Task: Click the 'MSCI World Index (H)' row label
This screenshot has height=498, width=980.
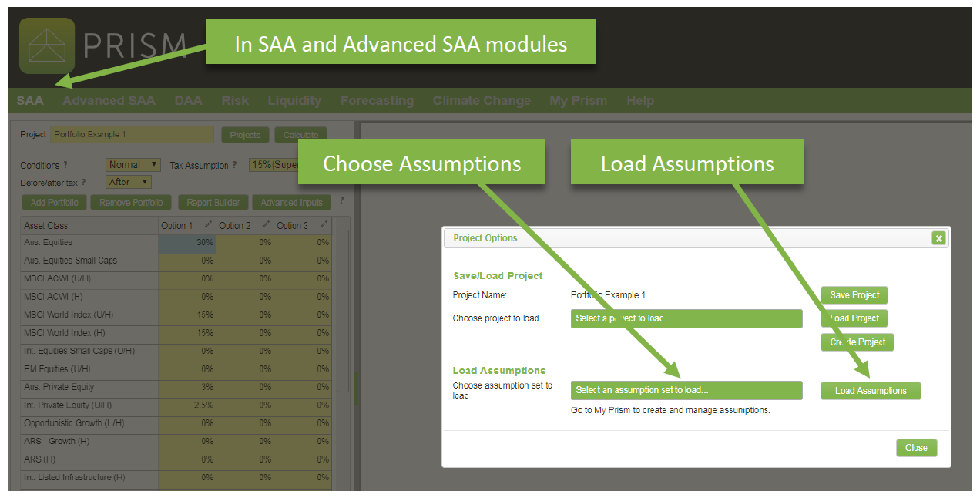Action: point(65,333)
